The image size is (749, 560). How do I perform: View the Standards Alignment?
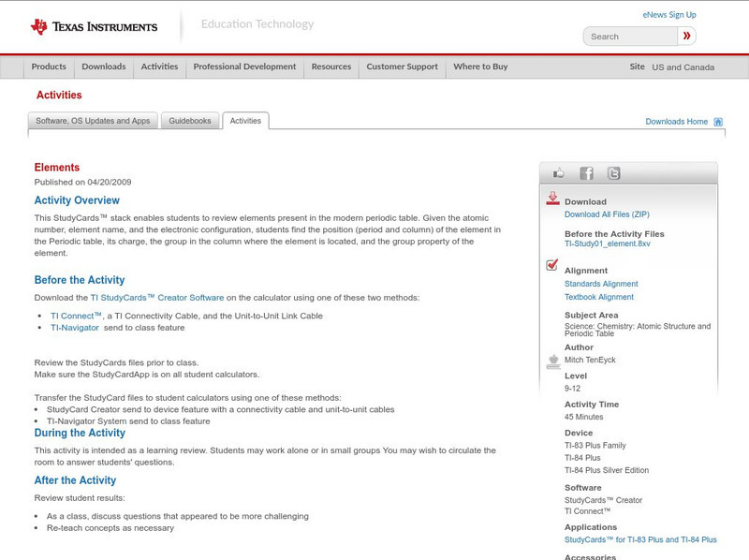click(x=602, y=283)
